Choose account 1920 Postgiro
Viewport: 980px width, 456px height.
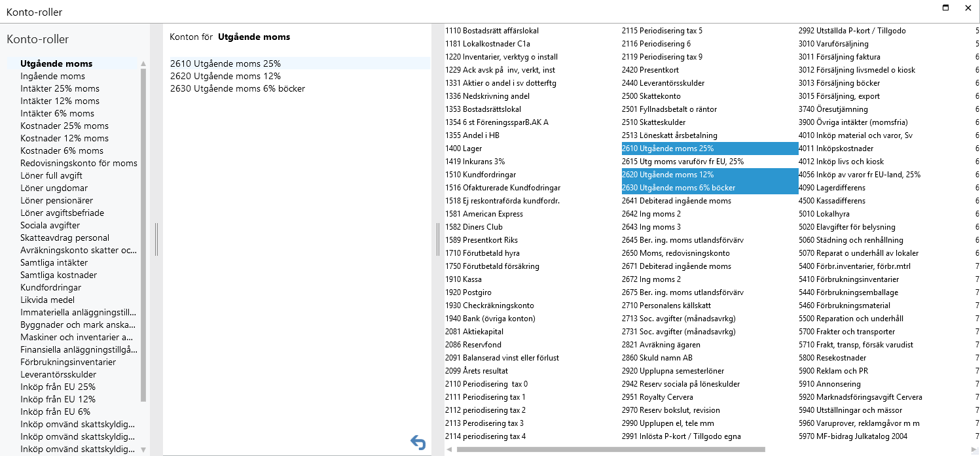[468, 292]
